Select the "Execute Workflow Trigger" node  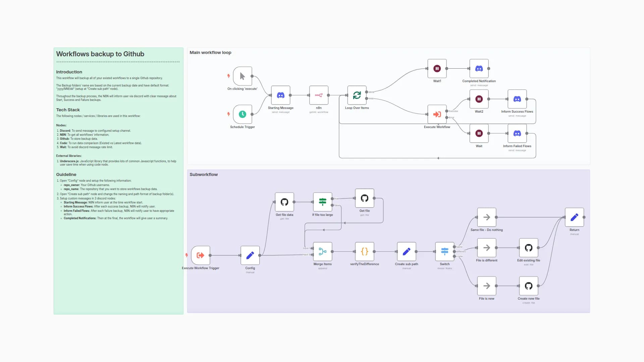point(200,255)
